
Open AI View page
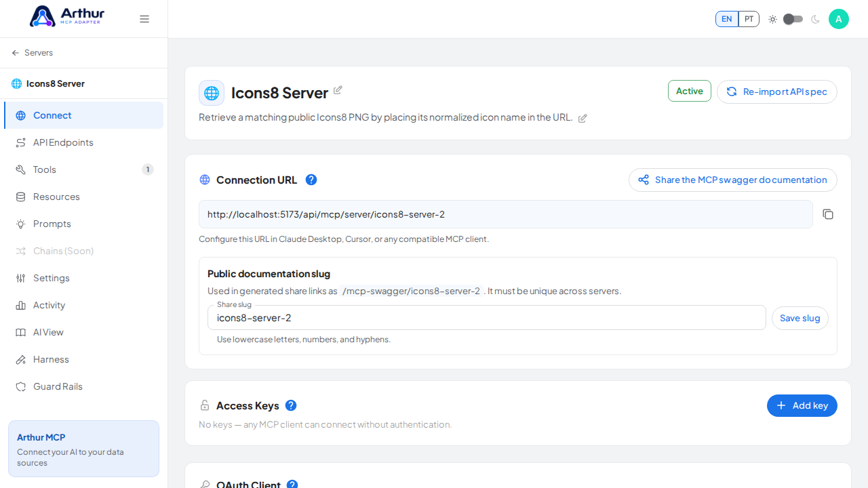(x=84, y=332)
